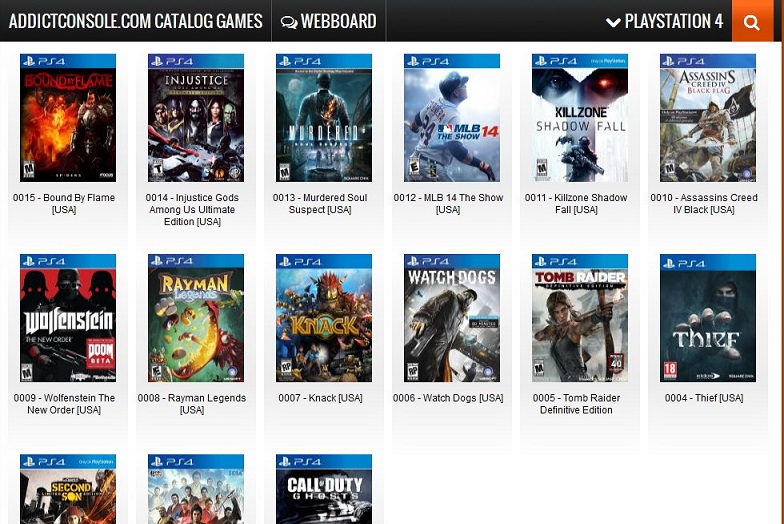Screen dimensions: 784x524
Task: Open the Knack game cover
Action: point(324,318)
